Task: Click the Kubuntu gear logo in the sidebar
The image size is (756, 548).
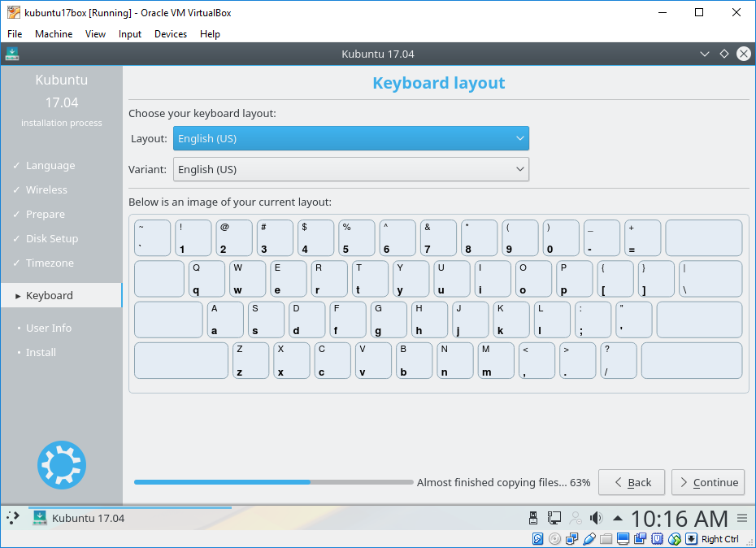Action: pyautogui.click(x=62, y=465)
